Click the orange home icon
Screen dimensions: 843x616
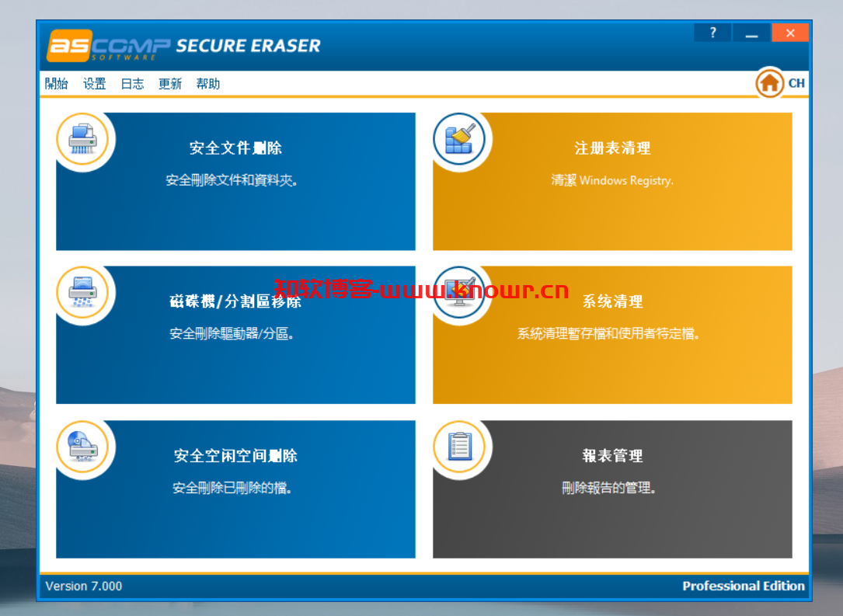[x=769, y=83]
